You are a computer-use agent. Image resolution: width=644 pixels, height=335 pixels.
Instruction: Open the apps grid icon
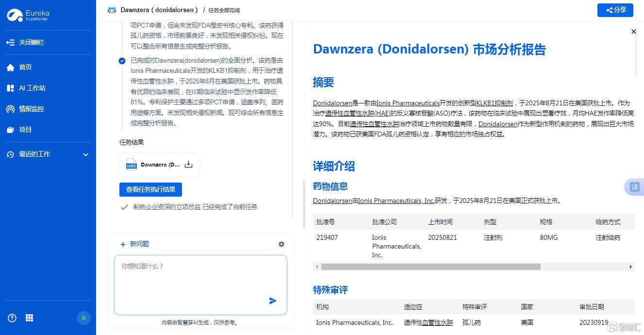pos(29,318)
